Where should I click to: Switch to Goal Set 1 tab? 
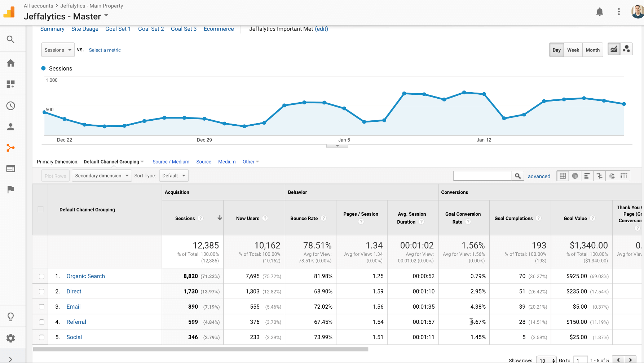(118, 29)
